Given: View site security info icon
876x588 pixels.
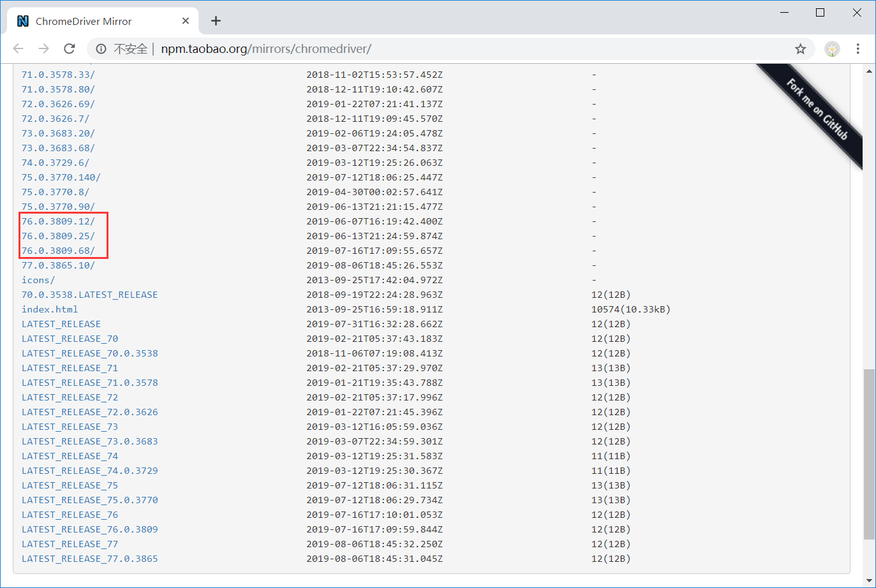Looking at the screenshot, I should pos(101,48).
